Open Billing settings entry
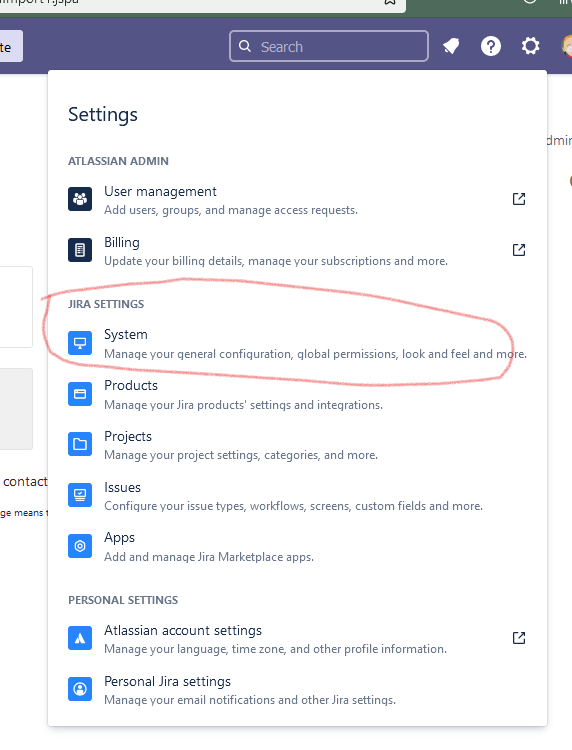Screen dimensions: 572x750 coord(297,250)
